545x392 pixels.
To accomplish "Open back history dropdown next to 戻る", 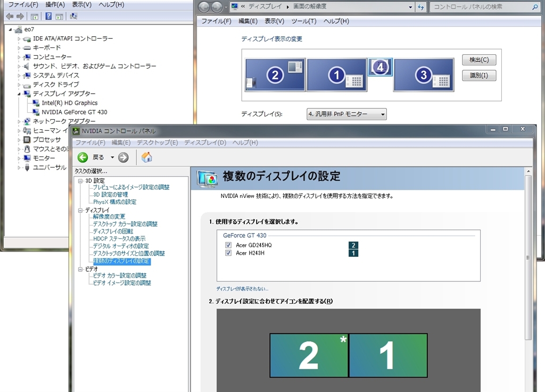I will pyautogui.click(x=112, y=157).
